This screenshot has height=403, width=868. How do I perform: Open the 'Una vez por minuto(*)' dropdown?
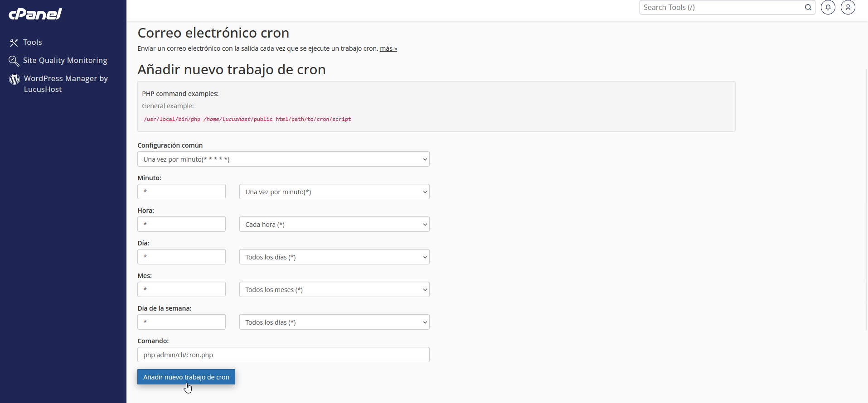pos(335,192)
